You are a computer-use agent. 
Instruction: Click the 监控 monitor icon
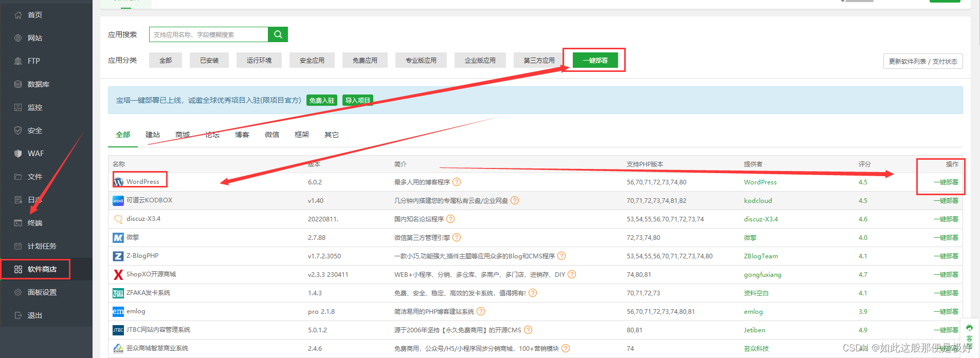pos(18,107)
